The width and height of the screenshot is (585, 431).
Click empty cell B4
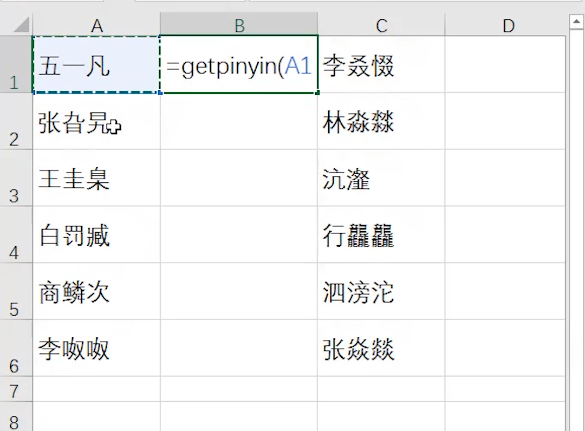pyautogui.click(x=239, y=234)
